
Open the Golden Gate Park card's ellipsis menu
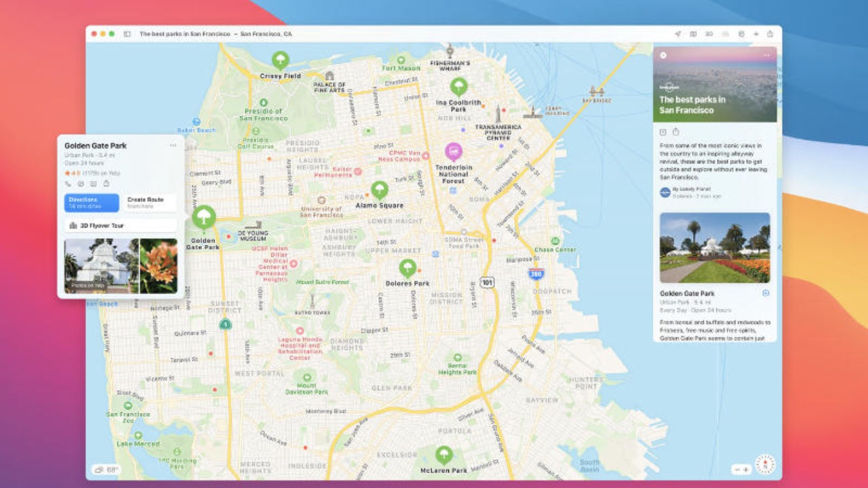coord(173,146)
